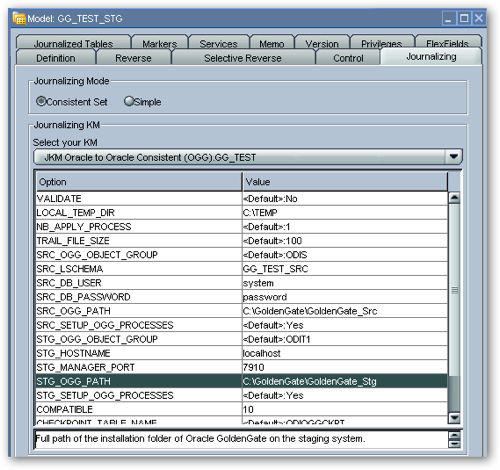The image size is (500, 470).
Task: Click the model icon in title bar
Action: click(x=19, y=18)
